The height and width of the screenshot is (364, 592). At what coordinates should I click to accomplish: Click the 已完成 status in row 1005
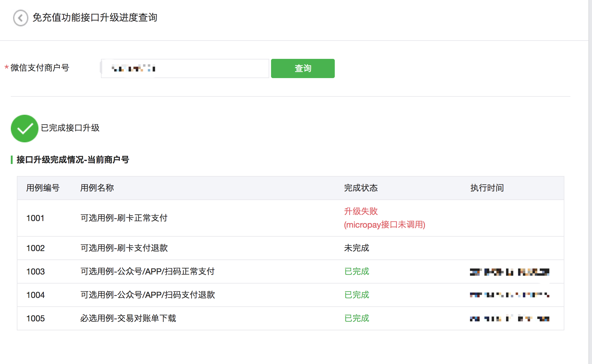click(356, 318)
